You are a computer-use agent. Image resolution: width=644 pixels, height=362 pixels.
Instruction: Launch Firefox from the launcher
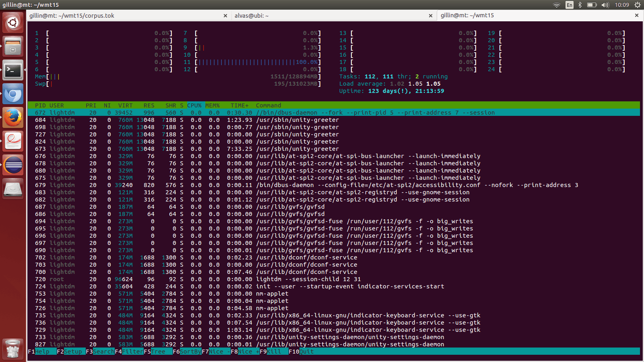(x=13, y=118)
